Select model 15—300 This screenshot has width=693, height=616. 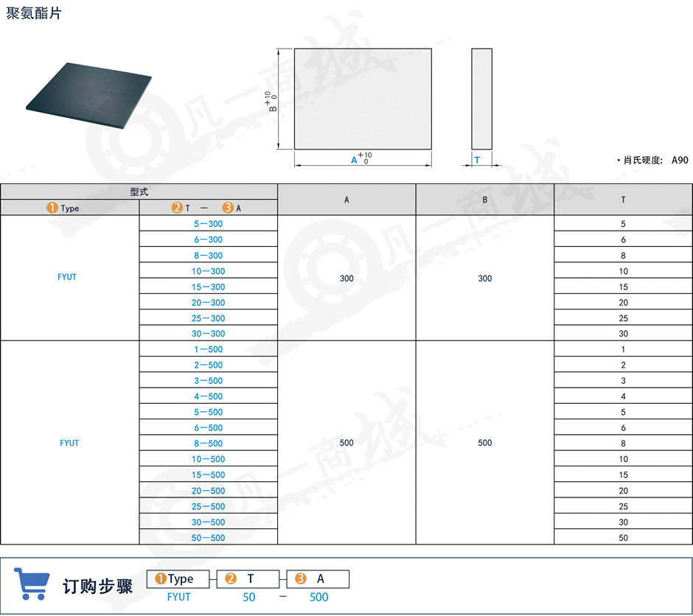click(208, 287)
